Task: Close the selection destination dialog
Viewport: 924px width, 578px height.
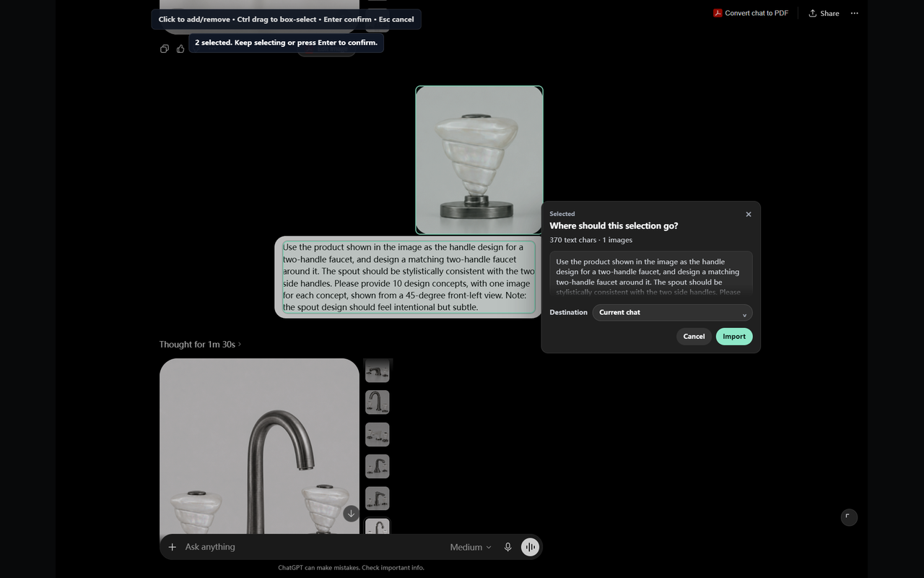Action: [x=749, y=214]
